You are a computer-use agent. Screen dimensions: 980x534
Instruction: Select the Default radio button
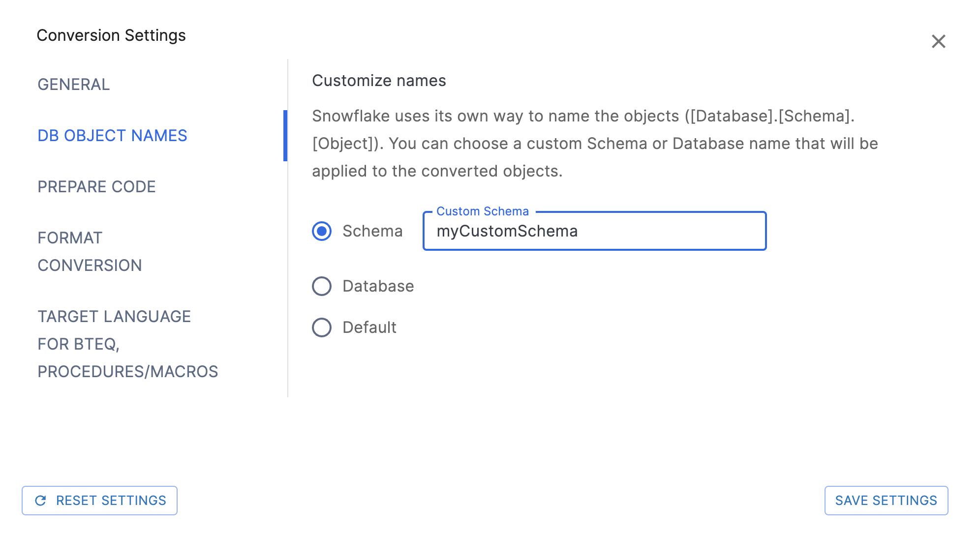[x=321, y=327]
